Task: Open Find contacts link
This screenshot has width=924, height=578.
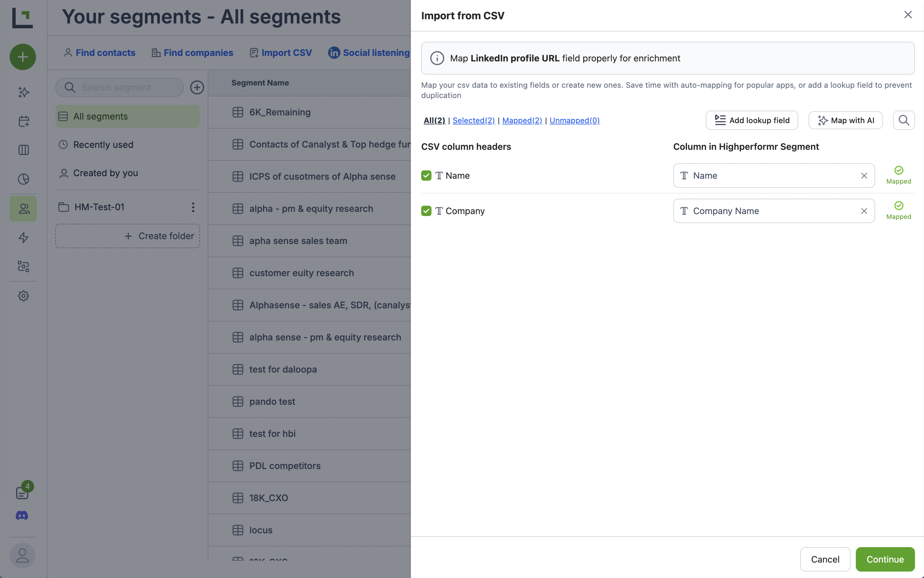Action: (99, 53)
